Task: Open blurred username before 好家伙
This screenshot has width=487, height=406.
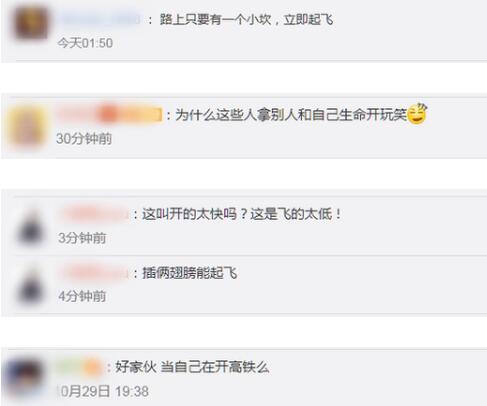Action: (x=79, y=367)
